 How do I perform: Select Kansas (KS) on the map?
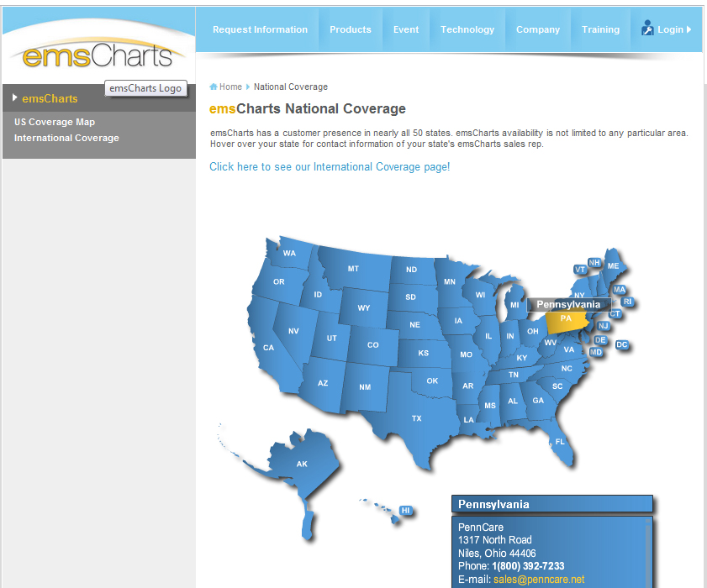pyautogui.click(x=423, y=353)
